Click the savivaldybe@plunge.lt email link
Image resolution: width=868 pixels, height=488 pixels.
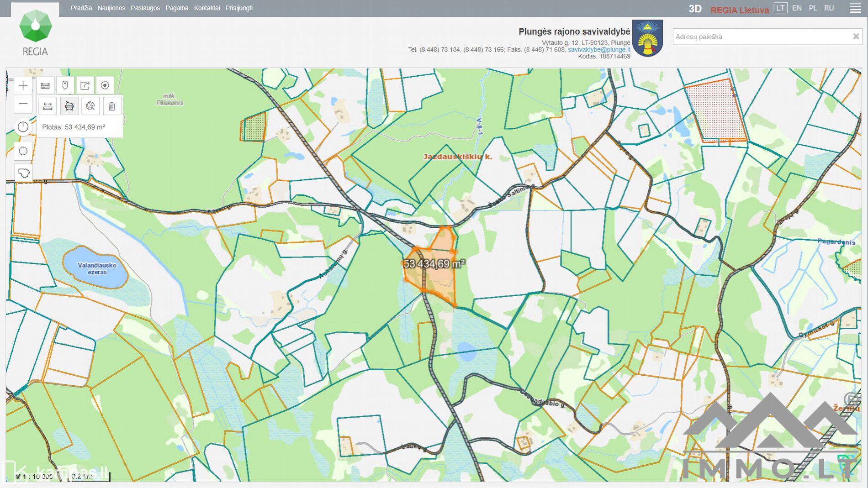click(x=599, y=49)
